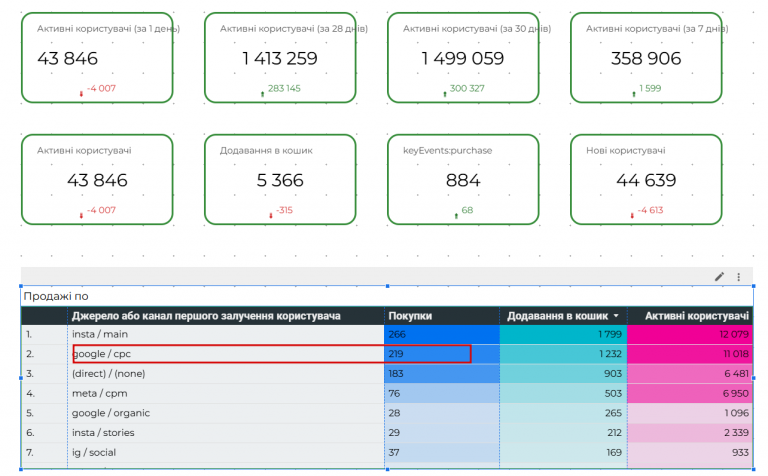The width and height of the screenshot is (768, 476).
Task: Click the Додавання в кошик scorecard
Action: point(280,179)
